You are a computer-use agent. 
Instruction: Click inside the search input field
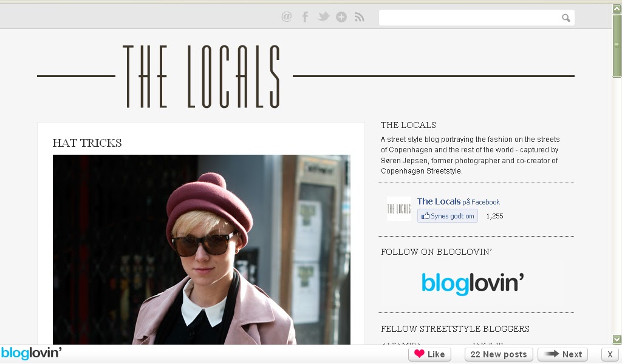point(470,18)
